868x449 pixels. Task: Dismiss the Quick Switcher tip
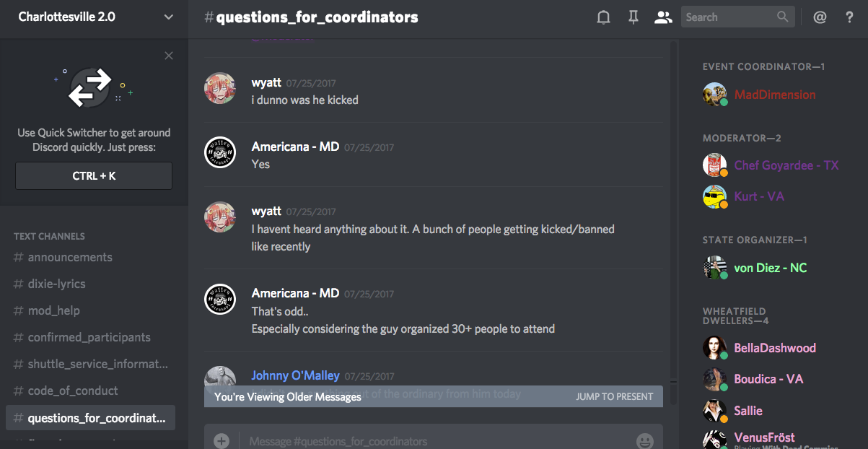(169, 56)
